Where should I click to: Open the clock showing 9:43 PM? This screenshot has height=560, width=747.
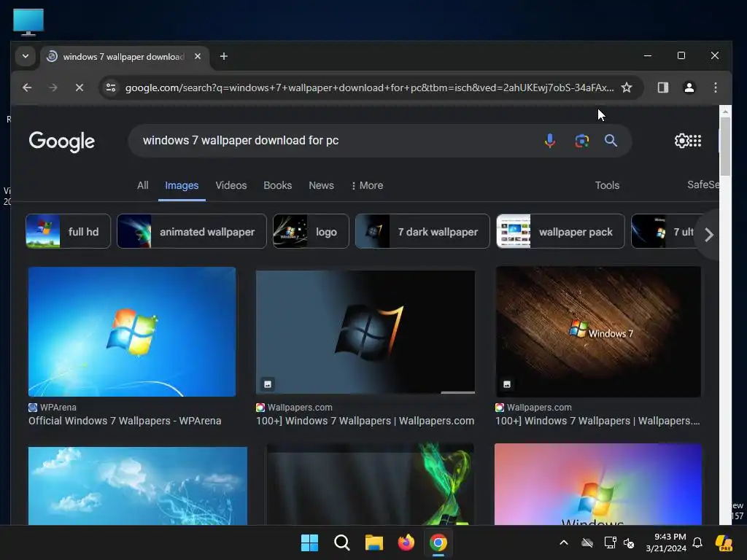(666, 542)
